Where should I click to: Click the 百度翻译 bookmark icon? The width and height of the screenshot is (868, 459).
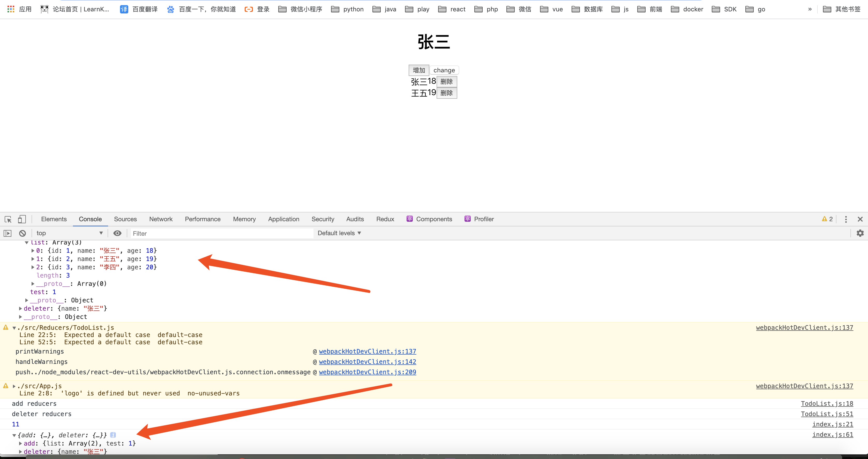point(124,9)
